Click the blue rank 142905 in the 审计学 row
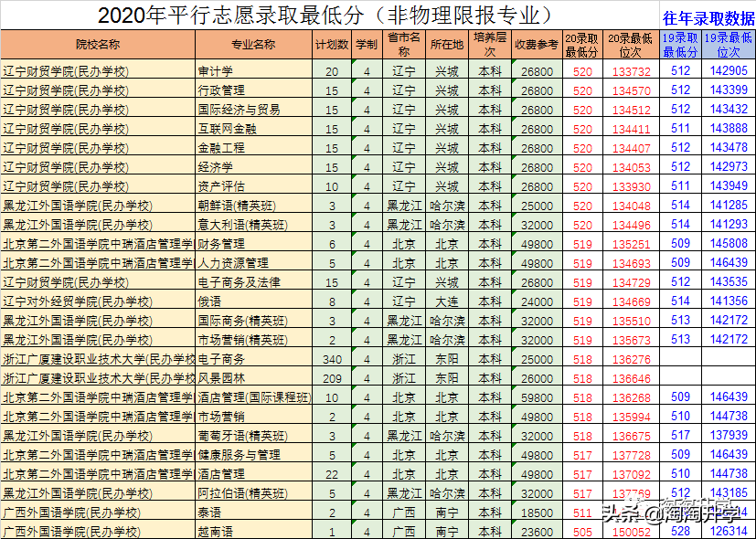 729,71
